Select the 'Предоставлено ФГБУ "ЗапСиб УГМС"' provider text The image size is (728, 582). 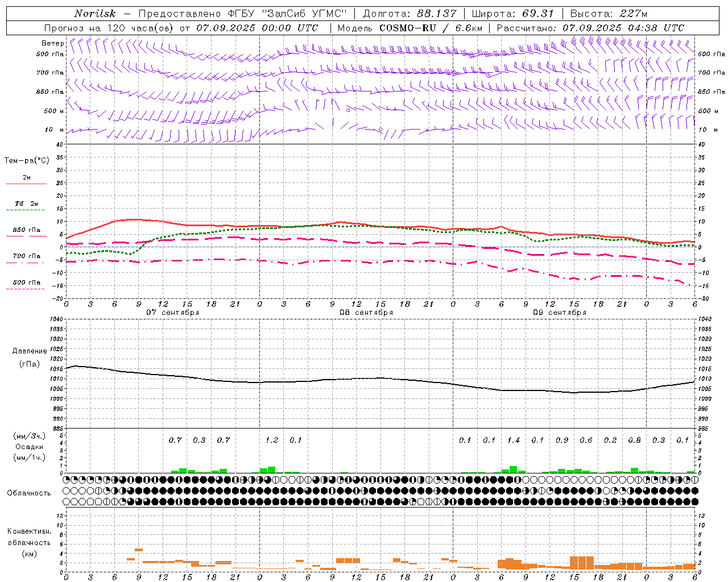pos(242,14)
